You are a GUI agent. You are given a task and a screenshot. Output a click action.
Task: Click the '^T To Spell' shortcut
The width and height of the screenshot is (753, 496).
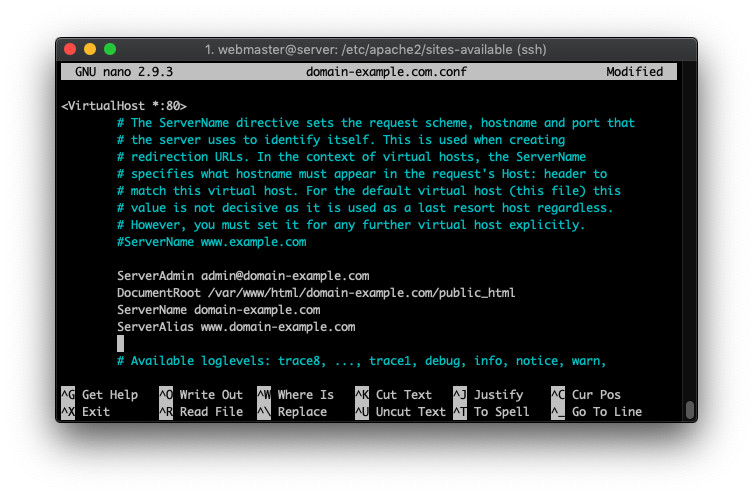click(491, 411)
